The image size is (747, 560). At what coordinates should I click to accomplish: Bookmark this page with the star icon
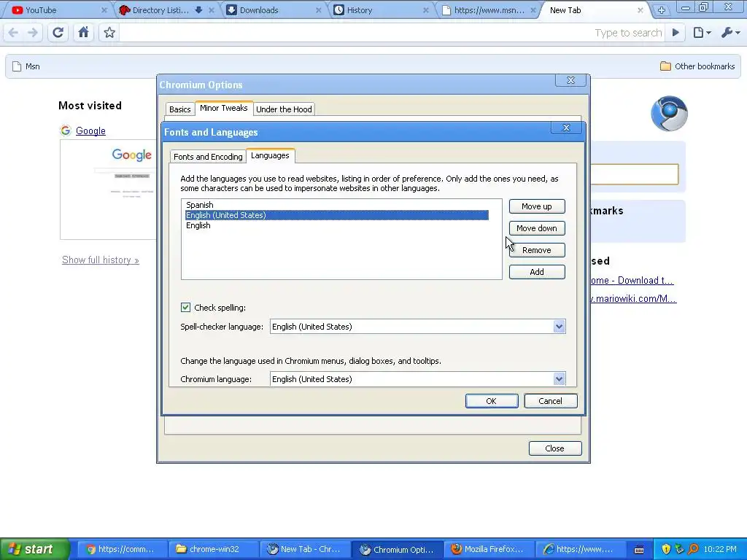click(109, 32)
